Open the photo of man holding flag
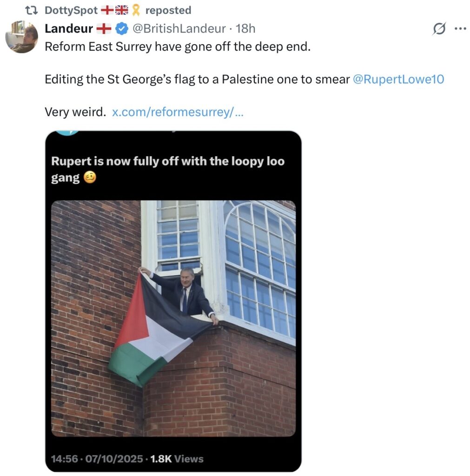 [x=173, y=318]
